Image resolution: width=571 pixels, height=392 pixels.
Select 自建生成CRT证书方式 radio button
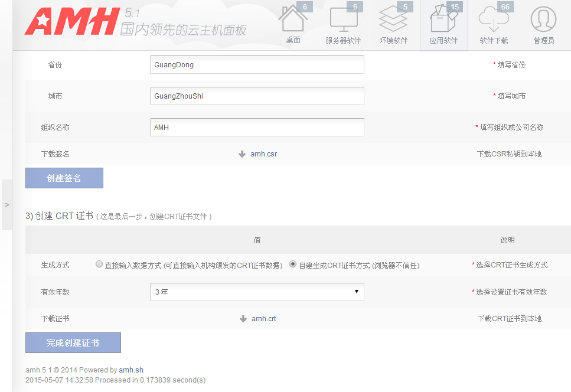(x=293, y=265)
